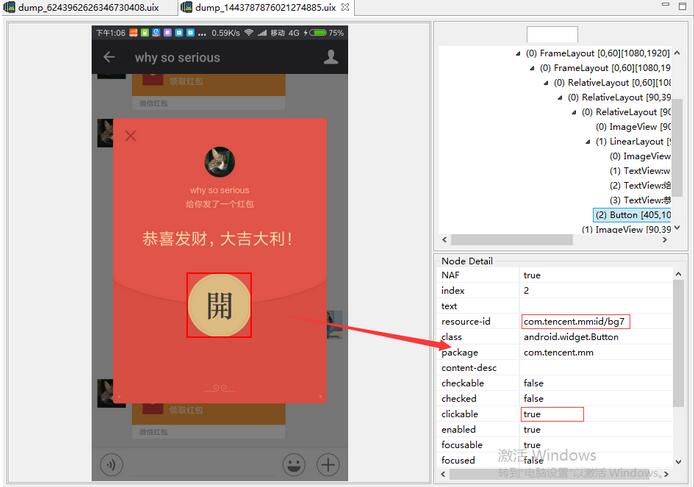
Task: Select the dump_1443787876021274885.uix tab
Action: [265, 8]
